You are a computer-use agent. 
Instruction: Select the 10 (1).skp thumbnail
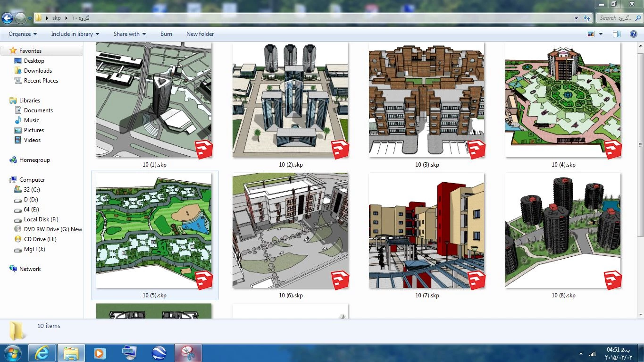click(154, 100)
